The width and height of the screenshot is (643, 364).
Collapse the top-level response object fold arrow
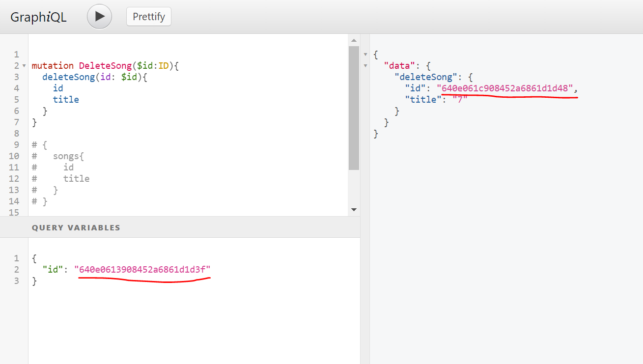click(365, 55)
